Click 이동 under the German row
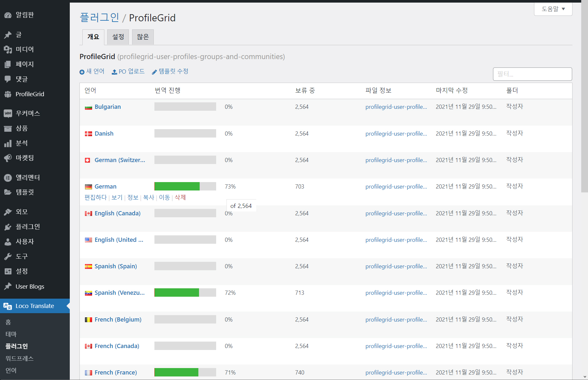588x380 pixels. click(164, 197)
